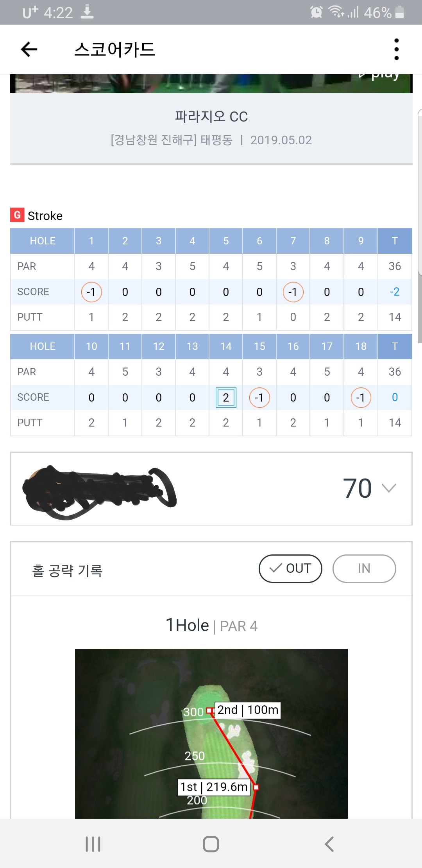Tap the 2nd shot 100m marker
The image size is (422, 868).
[247, 710]
